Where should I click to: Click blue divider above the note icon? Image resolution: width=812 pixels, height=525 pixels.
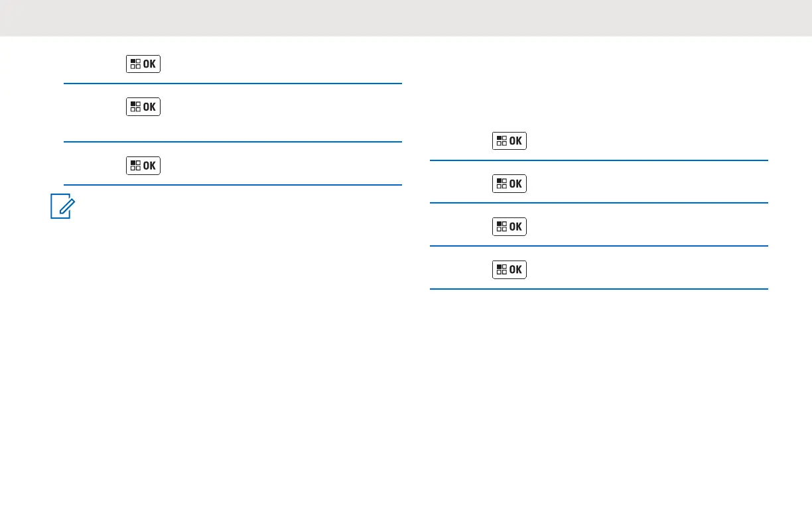(x=233, y=185)
